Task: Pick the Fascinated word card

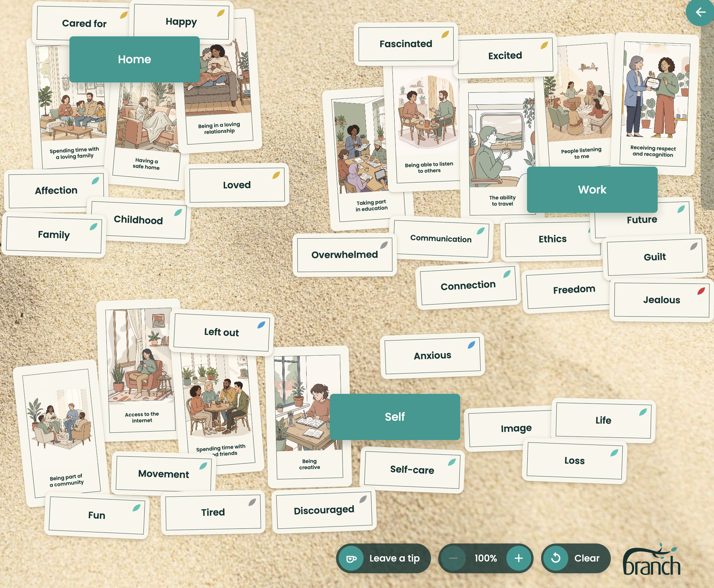Action: click(x=405, y=44)
